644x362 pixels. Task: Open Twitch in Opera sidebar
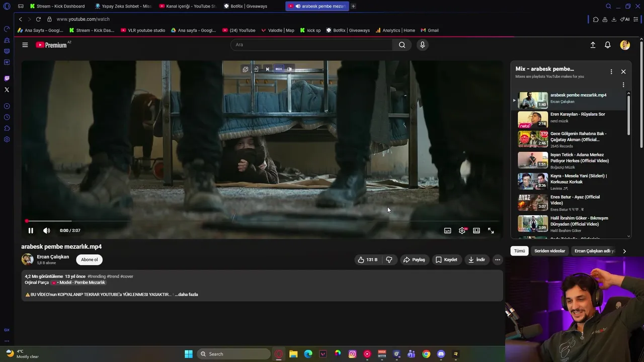(7, 78)
